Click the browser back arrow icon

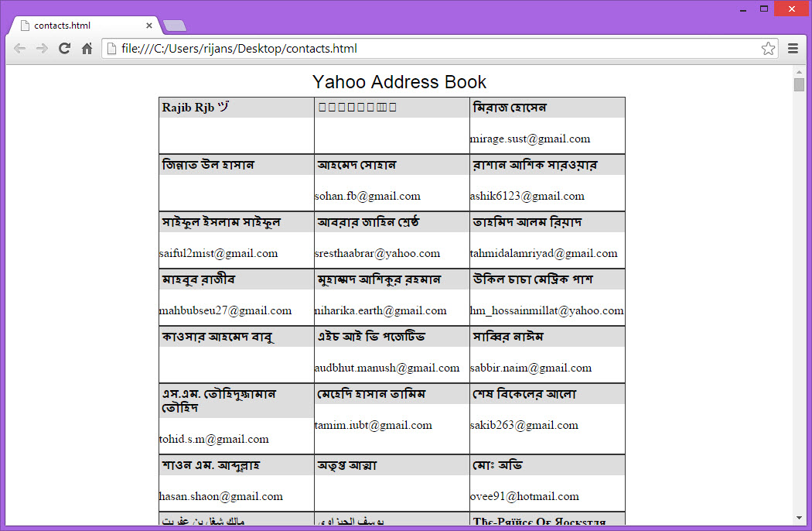(20, 48)
